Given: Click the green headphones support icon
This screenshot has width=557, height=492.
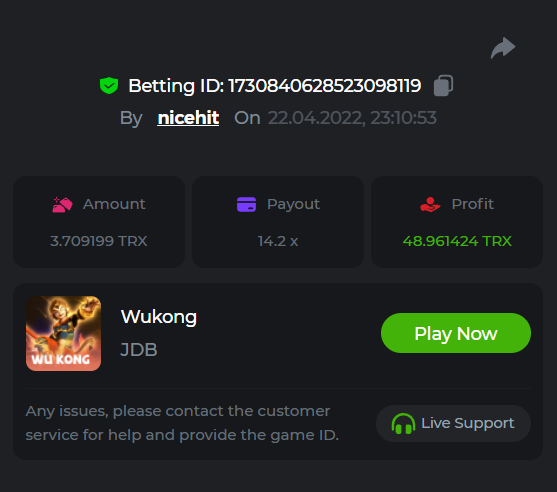Looking at the screenshot, I should pyautogui.click(x=403, y=423).
